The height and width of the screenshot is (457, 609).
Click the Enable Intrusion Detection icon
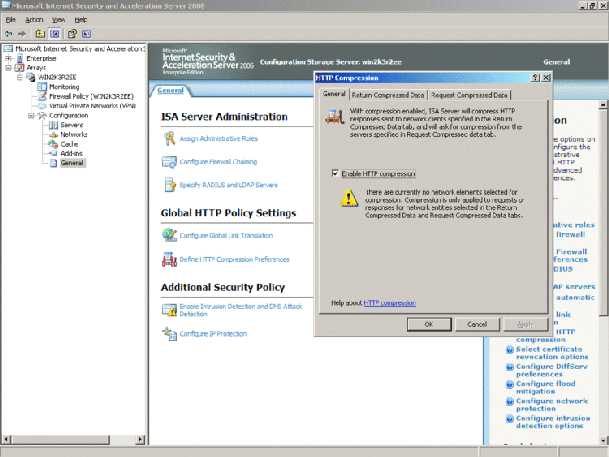[169, 310]
